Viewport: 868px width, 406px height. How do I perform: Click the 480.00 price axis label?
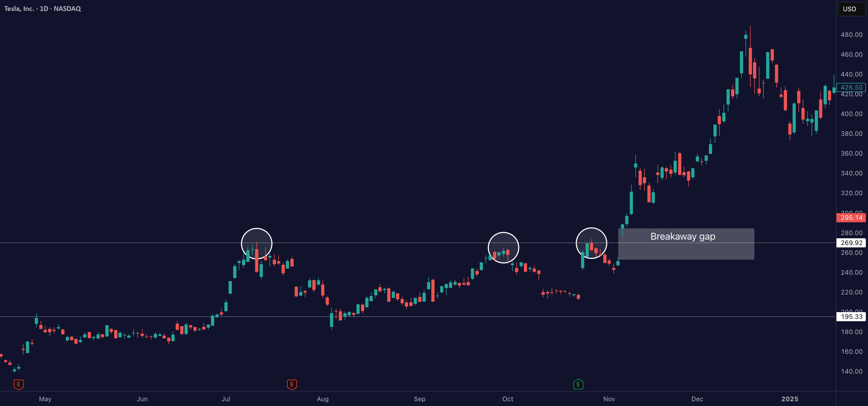click(851, 35)
